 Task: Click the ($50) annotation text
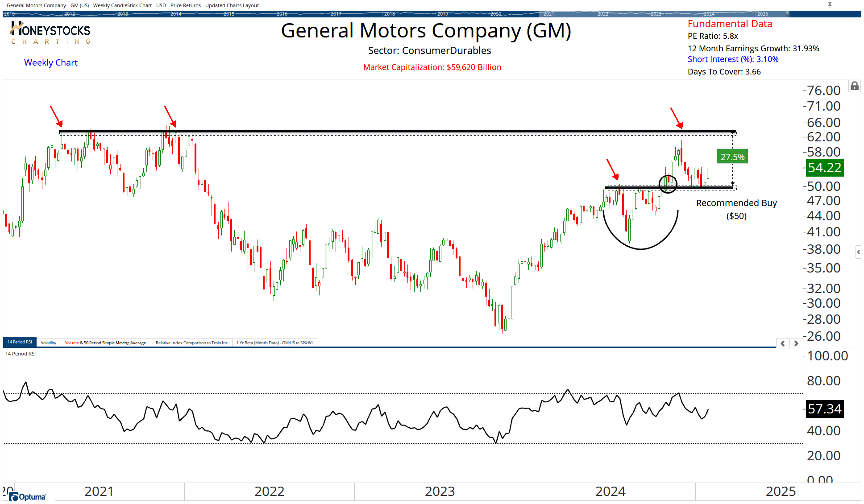coord(736,216)
